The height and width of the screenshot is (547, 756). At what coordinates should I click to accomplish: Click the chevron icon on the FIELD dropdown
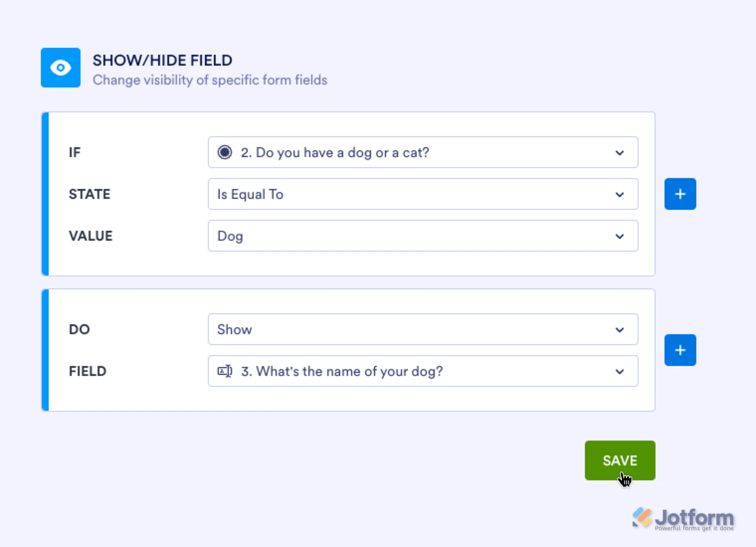click(620, 371)
